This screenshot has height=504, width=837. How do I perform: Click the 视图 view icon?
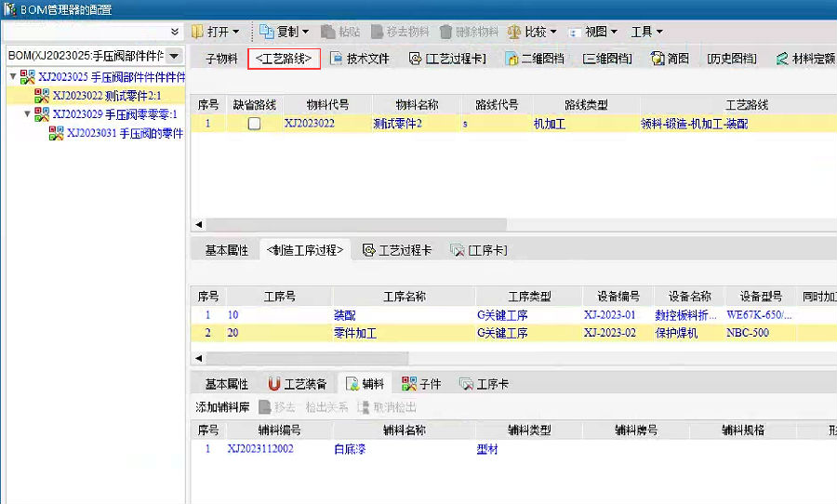(573, 33)
